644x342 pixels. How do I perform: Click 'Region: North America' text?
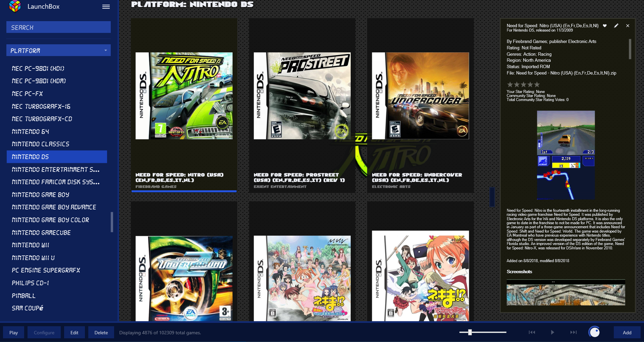coord(529,60)
